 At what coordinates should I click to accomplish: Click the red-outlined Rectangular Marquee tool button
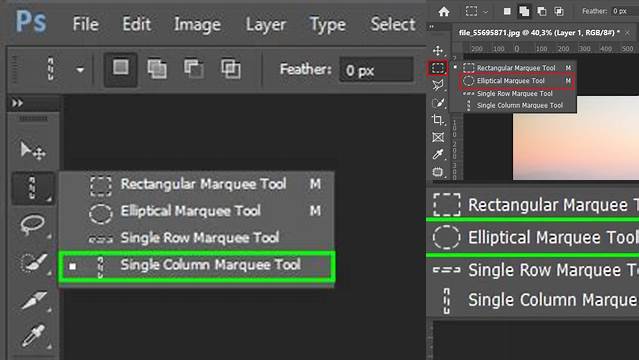[x=438, y=68]
